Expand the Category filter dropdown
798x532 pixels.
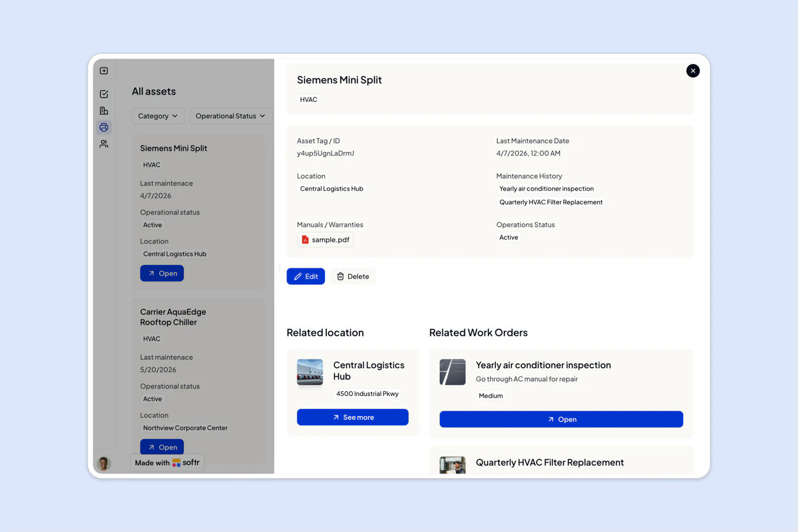coord(158,116)
